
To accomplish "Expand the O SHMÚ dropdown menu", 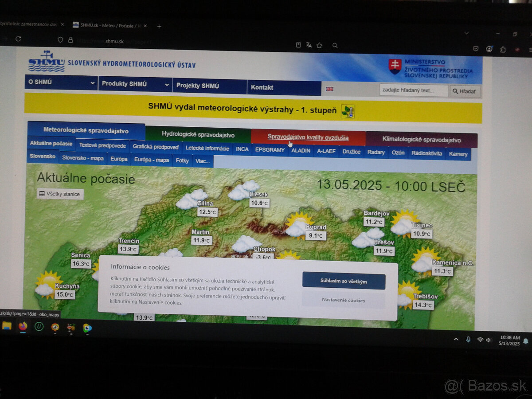I will point(61,82).
